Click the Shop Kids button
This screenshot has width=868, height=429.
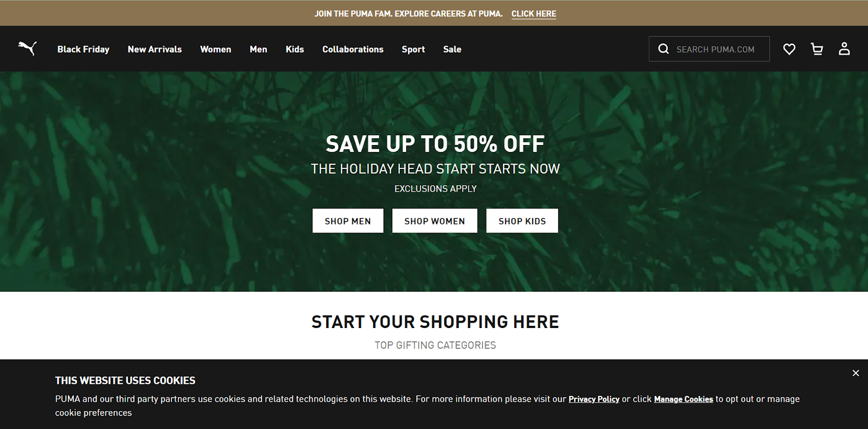click(522, 221)
